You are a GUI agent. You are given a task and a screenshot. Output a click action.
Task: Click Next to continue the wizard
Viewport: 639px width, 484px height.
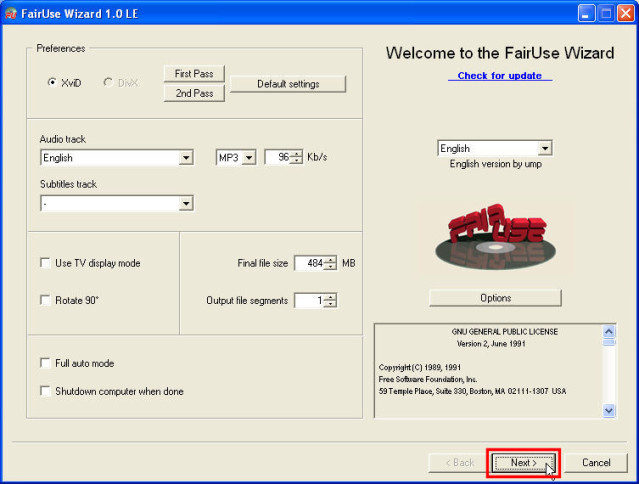coord(523,463)
